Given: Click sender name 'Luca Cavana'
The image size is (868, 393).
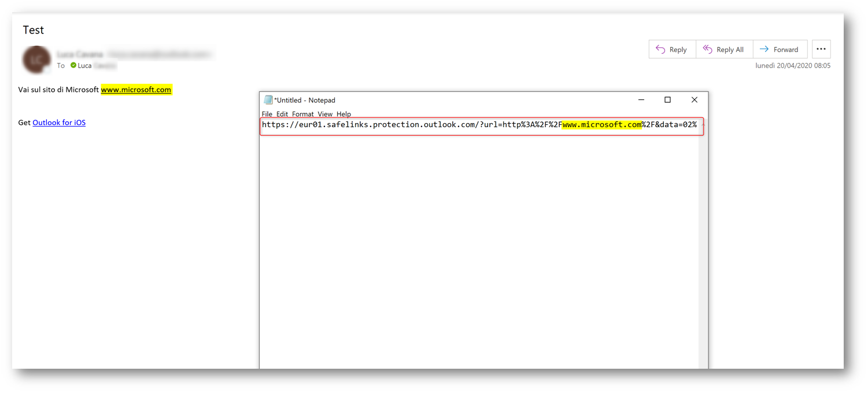Looking at the screenshot, I should click(80, 54).
